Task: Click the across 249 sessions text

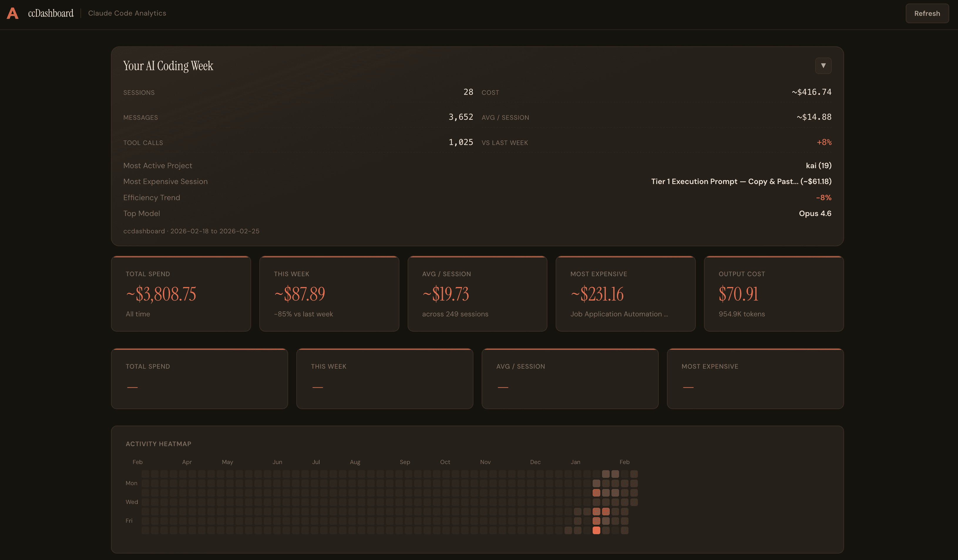Action: tap(455, 314)
